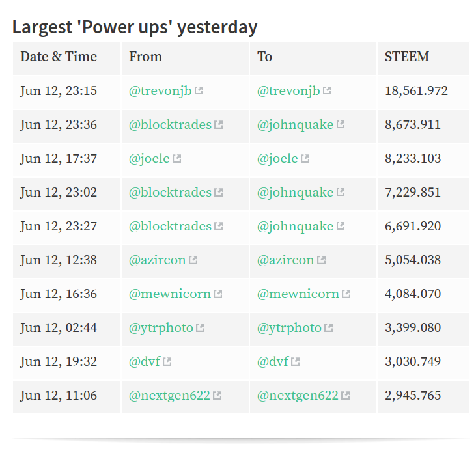
Task: Click external link icon beside @dvf in To column
Action: tap(296, 361)
